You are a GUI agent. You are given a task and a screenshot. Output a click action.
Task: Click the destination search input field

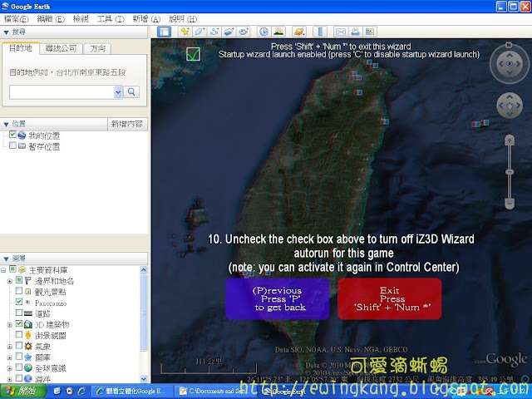(62, 92)
